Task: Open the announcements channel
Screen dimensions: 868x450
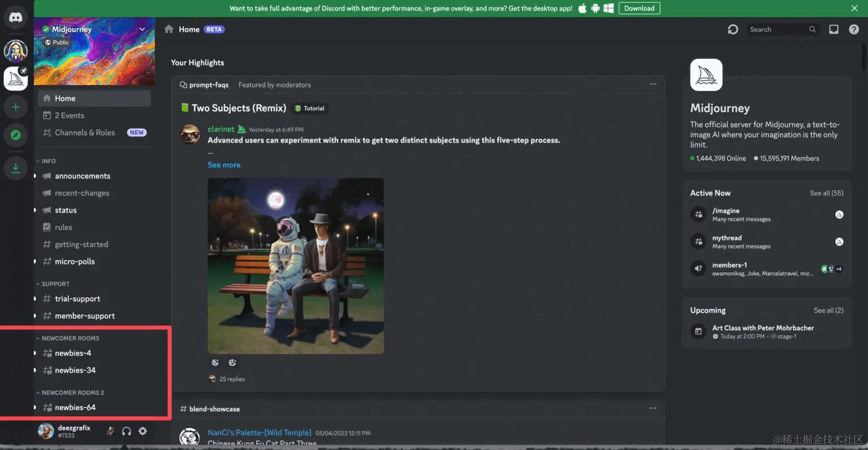Action: pyautogui.click(x=94, y=176)
